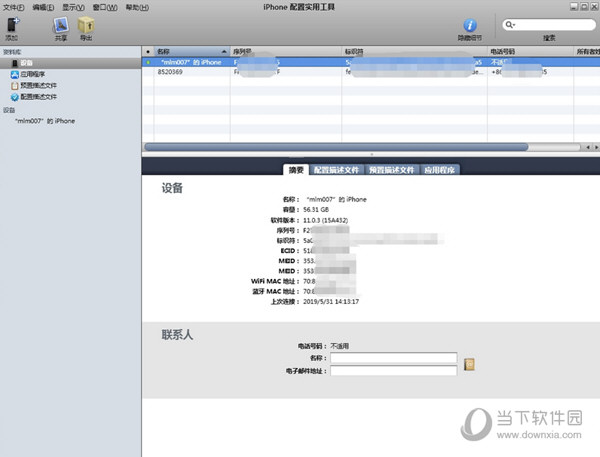Select 配置描述文件 in the sidebar
Screen dimensions: 600x457
(x=34, y=97)
